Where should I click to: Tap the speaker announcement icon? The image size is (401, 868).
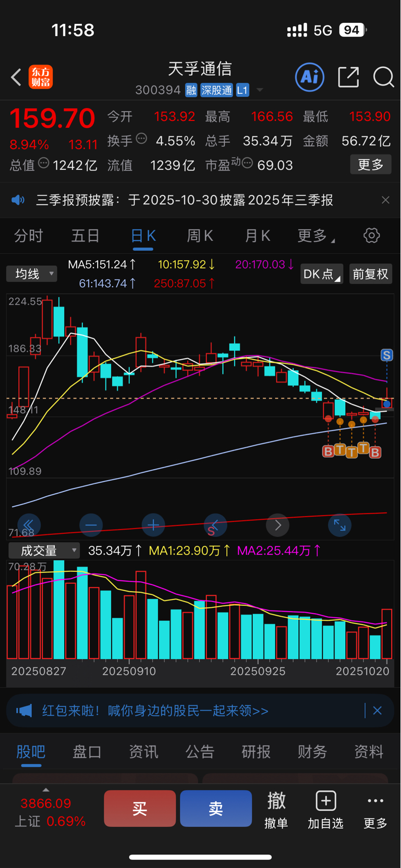[18, 200]
